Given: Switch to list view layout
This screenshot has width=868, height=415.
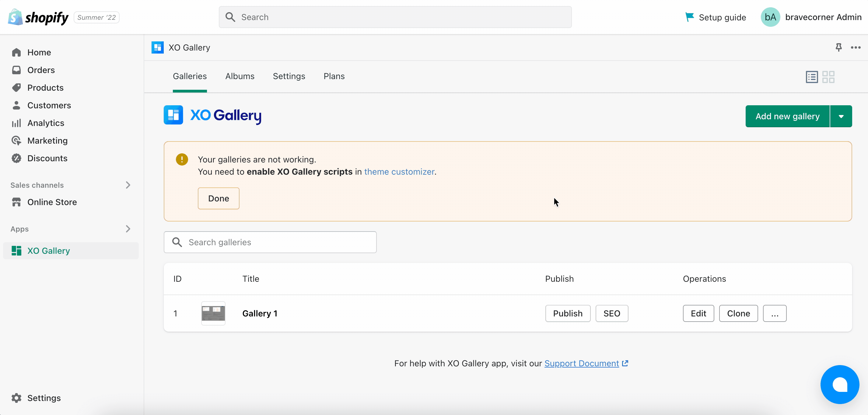Looking at the screenshot, I should click(812, 77).
